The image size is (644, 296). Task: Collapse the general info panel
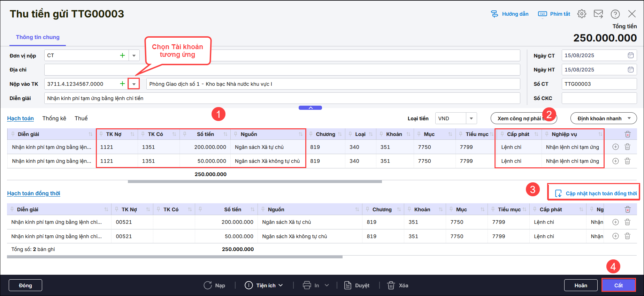click(310, 108)
